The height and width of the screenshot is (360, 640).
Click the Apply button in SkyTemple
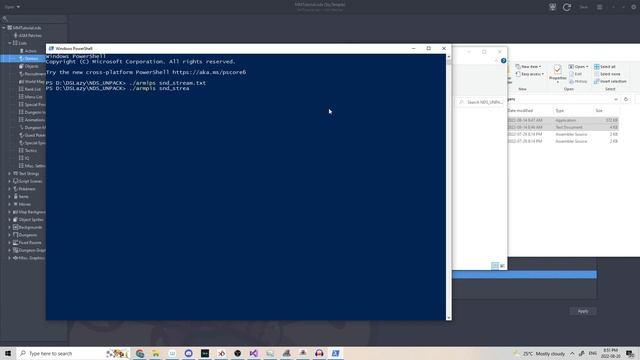(x=583, y=311)
